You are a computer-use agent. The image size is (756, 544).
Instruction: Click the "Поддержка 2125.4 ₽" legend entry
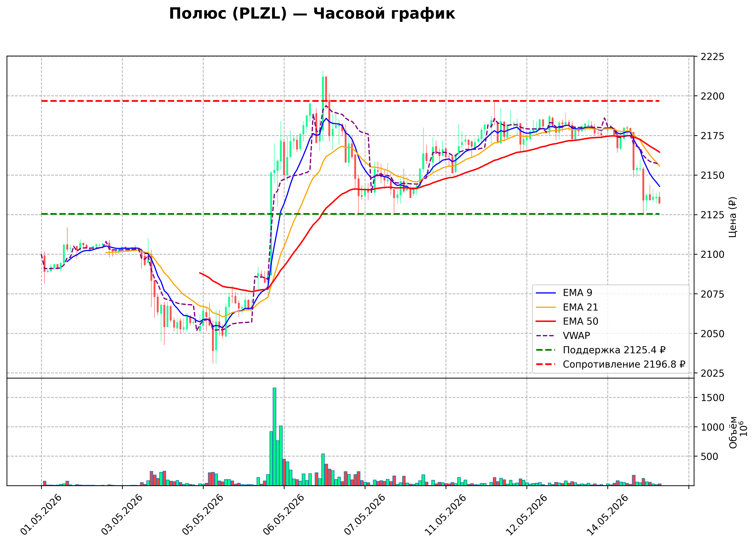click(614, 350)
